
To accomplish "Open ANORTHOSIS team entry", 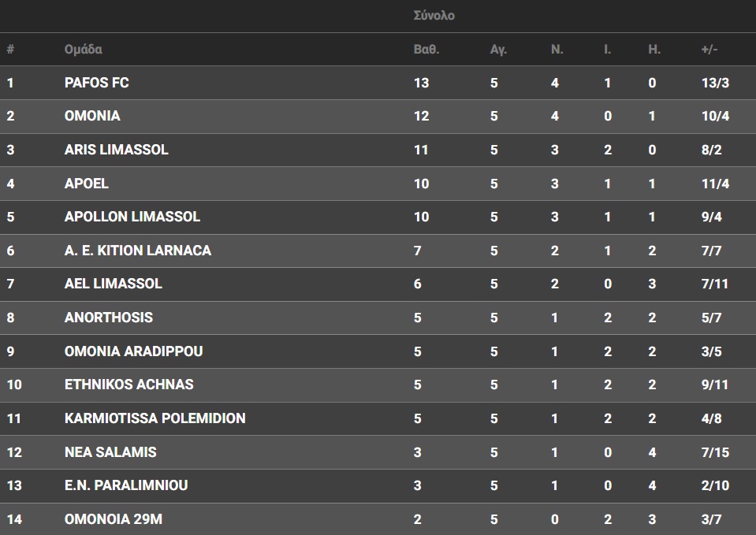I will point(109,318).
